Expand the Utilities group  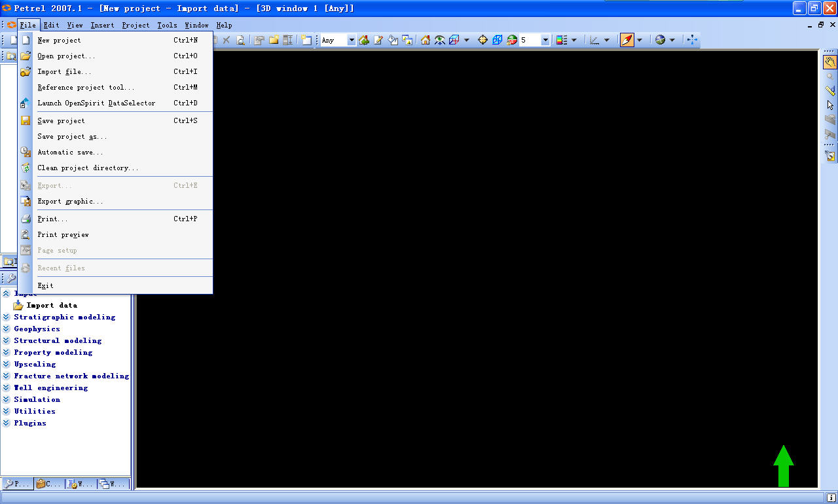[6, 411]
